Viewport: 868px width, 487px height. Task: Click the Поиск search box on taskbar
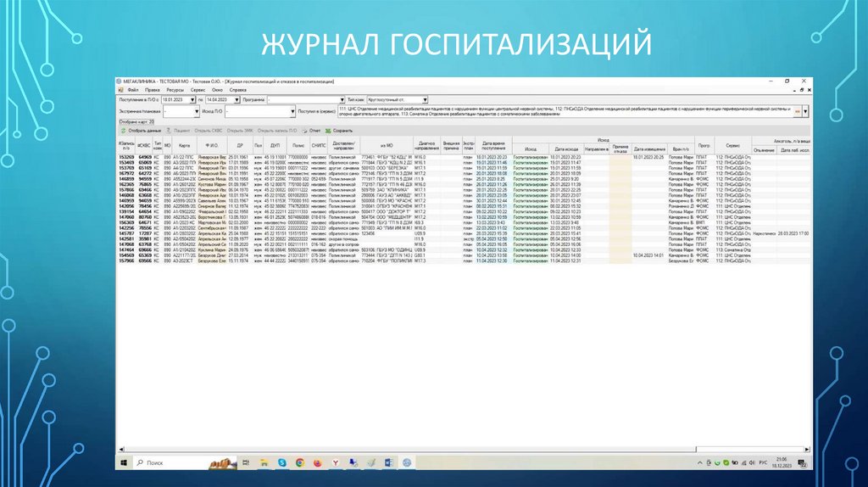click(x=186, y=462)
